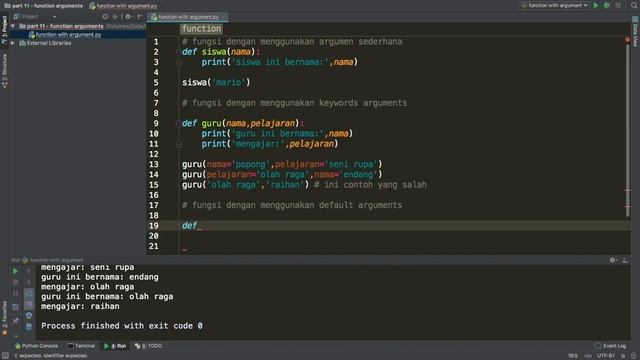Open Search Everywhere magnifier icon
Screen dimensions: 640x360
coord(634,6)
